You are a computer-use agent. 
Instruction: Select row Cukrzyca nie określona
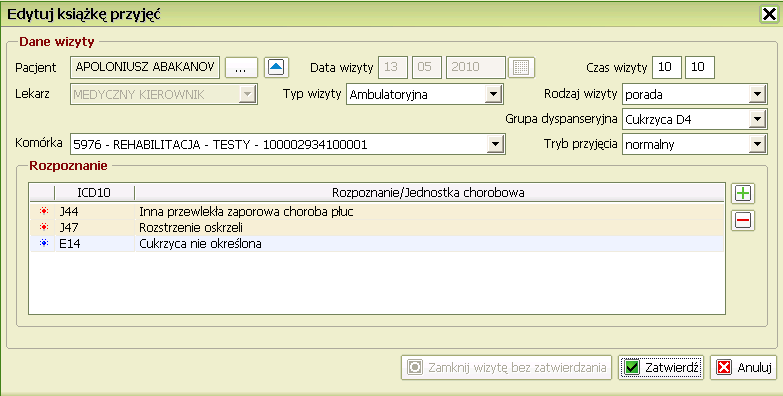(x=377, y=244)
